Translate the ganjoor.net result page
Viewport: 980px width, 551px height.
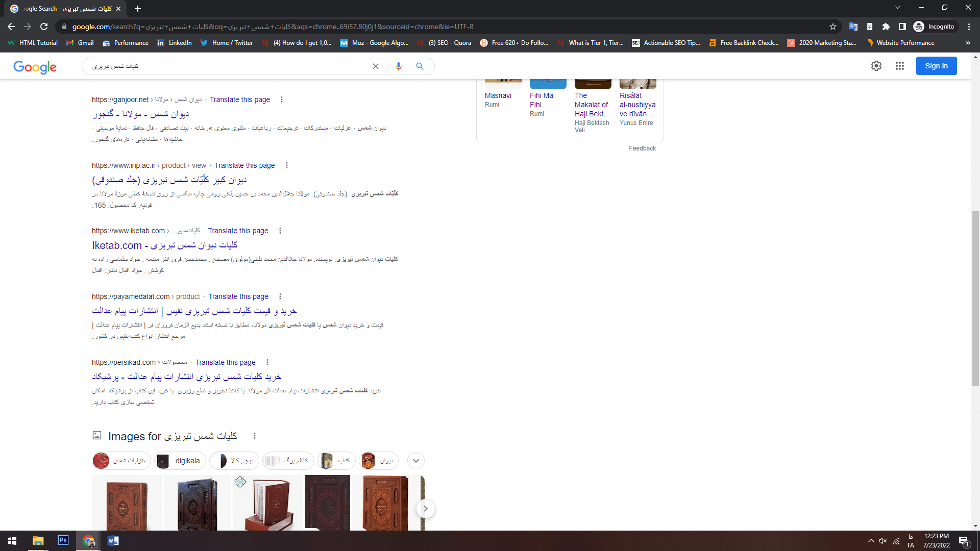click(x=239, y=99)
